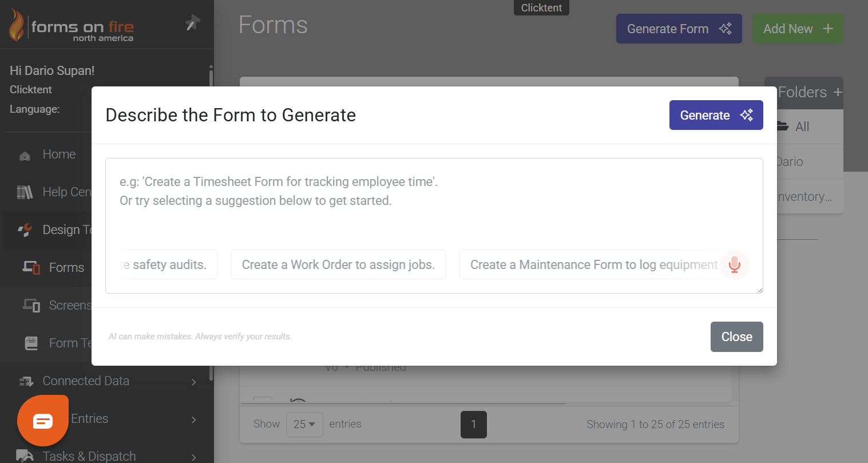This screenshot has height=463, width=868.
Task: Open the Screens section
Action: pos(31,305)
